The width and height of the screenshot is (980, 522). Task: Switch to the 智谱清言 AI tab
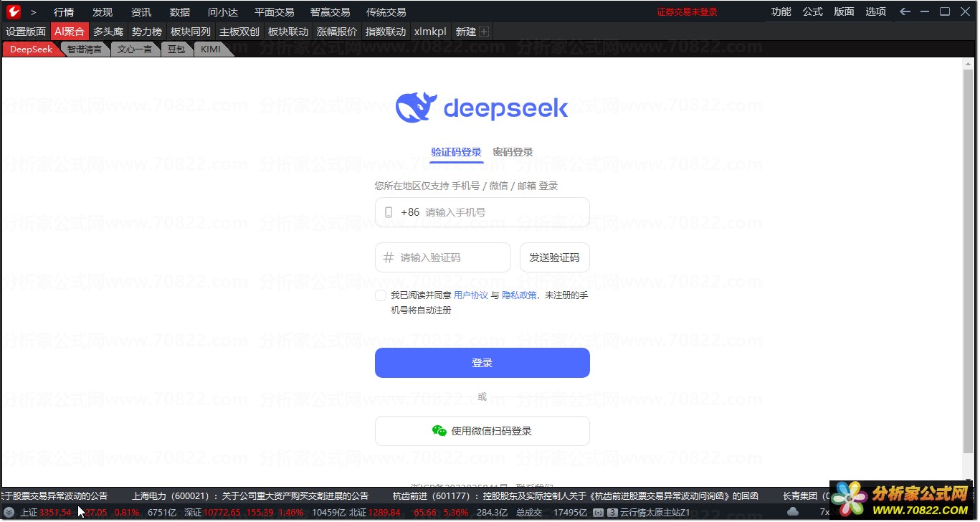(x=85, y=49)
